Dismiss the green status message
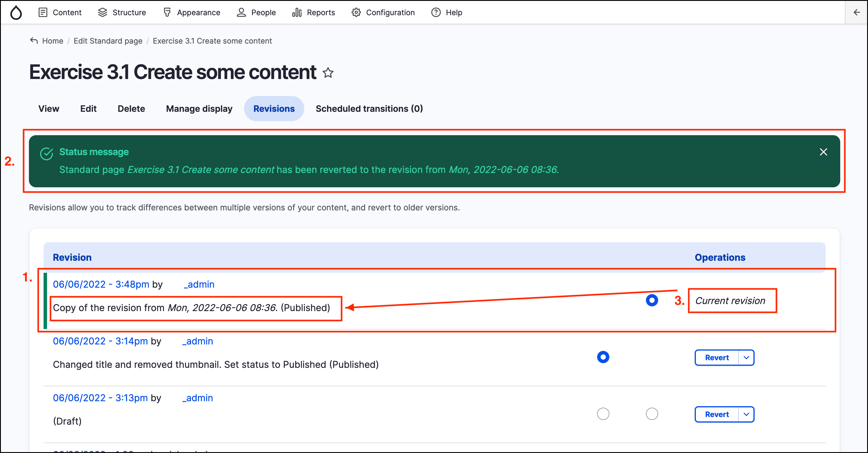This screenshot has height=453, width=868. [x=823, y=152]
